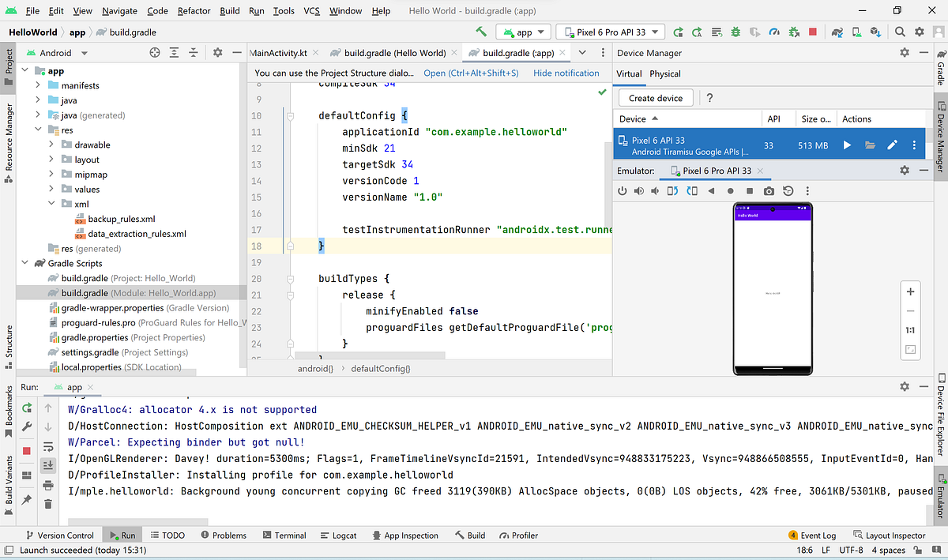Mute the emulator volume
Viewport: 948px width, 560px height.
[x=654, y=190]
